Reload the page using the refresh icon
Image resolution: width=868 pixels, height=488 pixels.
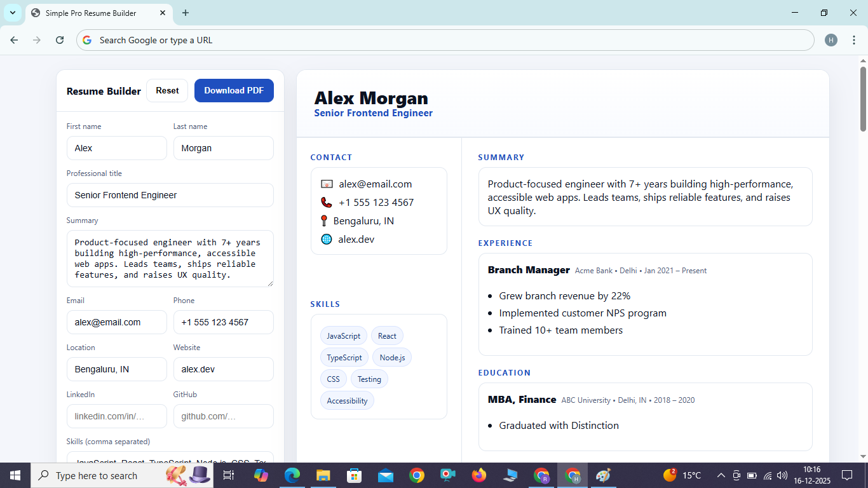[59, 39]
